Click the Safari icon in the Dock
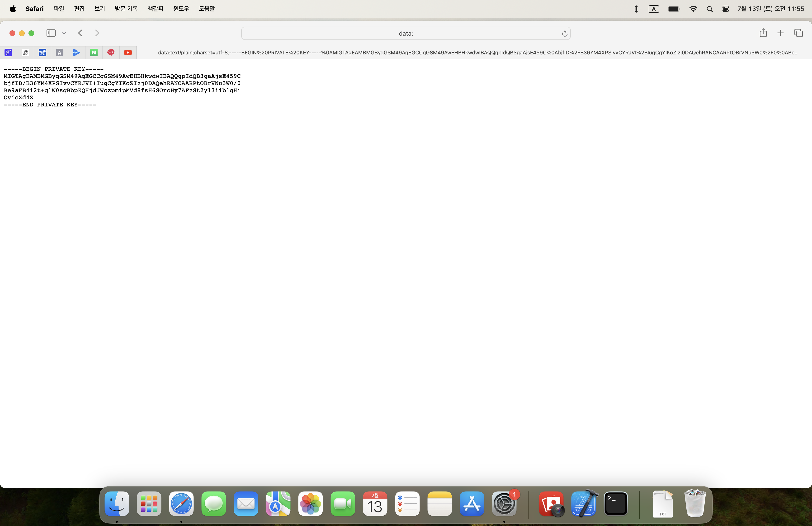 pyautogui.click(x=181, y=503)
